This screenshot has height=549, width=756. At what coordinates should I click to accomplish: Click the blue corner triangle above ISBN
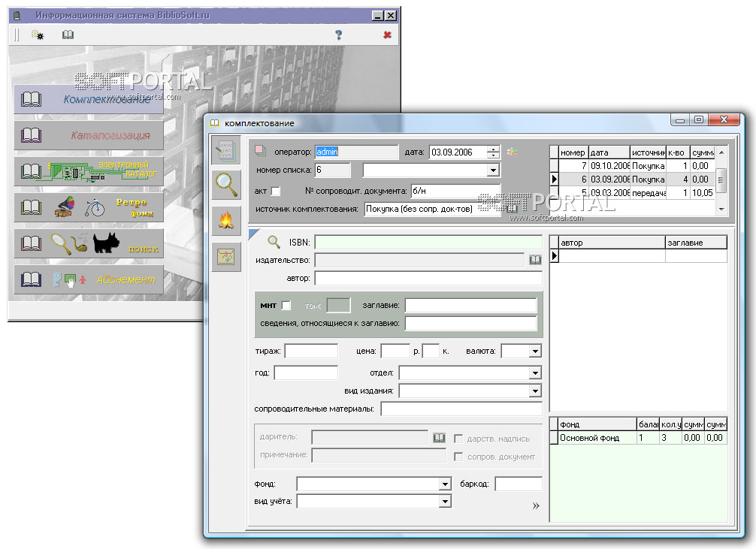253,234
